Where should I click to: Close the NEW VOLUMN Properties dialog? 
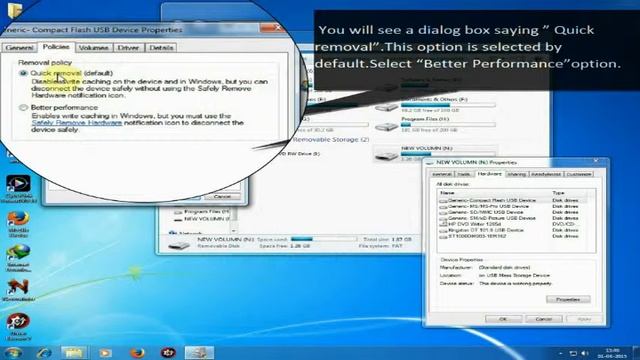597,161
